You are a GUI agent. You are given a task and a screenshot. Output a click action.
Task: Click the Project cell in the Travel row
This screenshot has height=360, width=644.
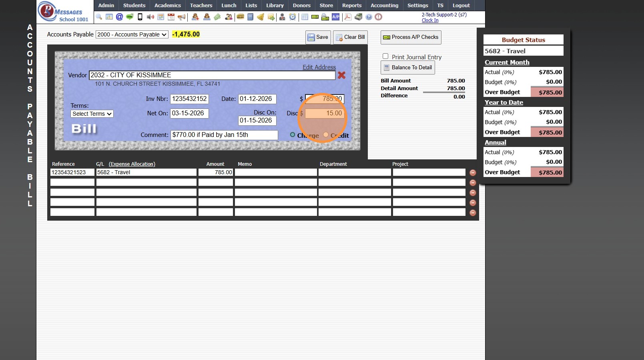(429, 172)
